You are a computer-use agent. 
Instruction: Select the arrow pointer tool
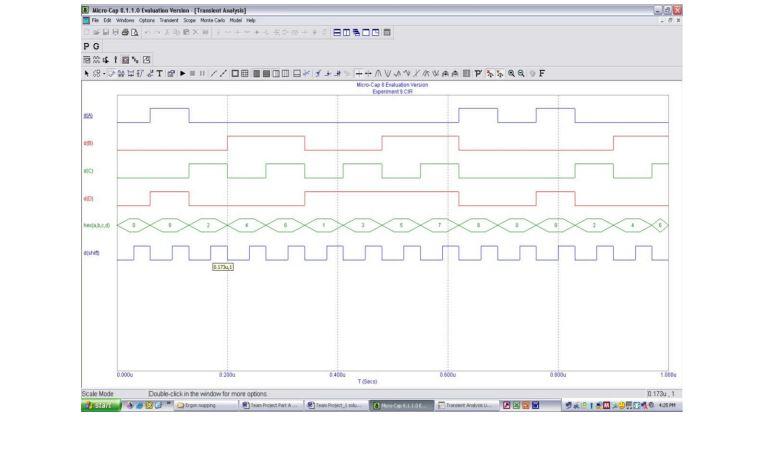(87, 74)
